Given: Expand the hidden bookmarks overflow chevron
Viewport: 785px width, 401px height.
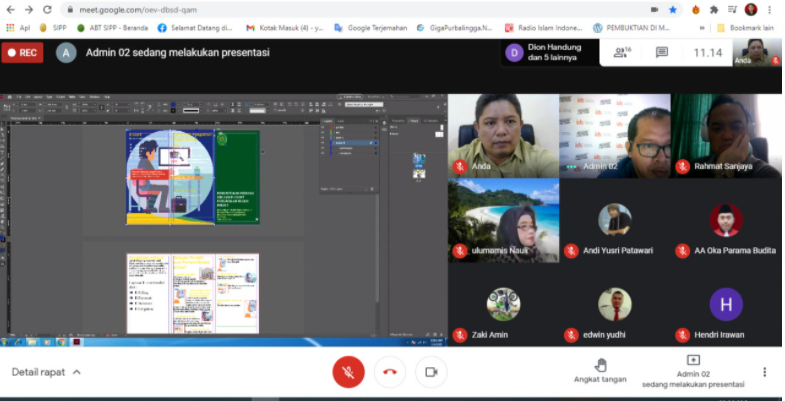Looking at the screenshot, I should point(701,28).
